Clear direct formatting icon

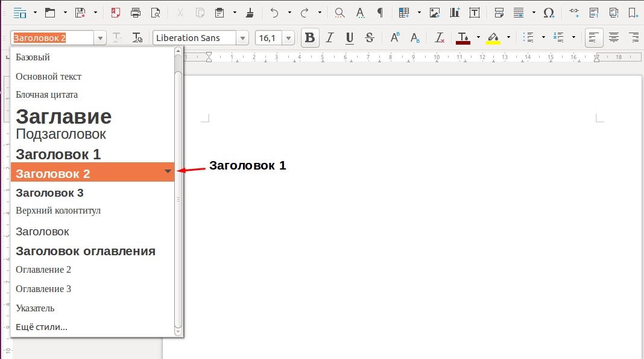click(440, 38)
